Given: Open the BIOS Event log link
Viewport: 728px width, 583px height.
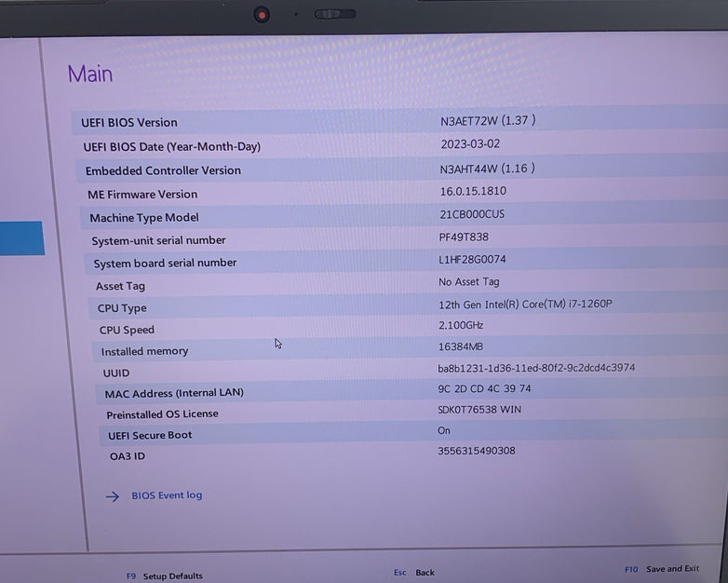Looking at the screenshot, I should click(x=167, y=495).
